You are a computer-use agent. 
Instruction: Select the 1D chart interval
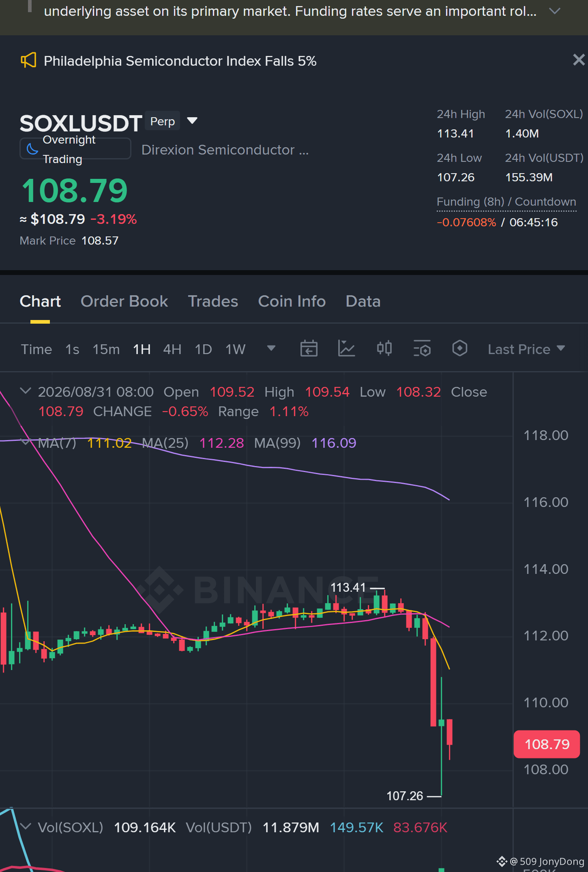(x=203, y=349)
